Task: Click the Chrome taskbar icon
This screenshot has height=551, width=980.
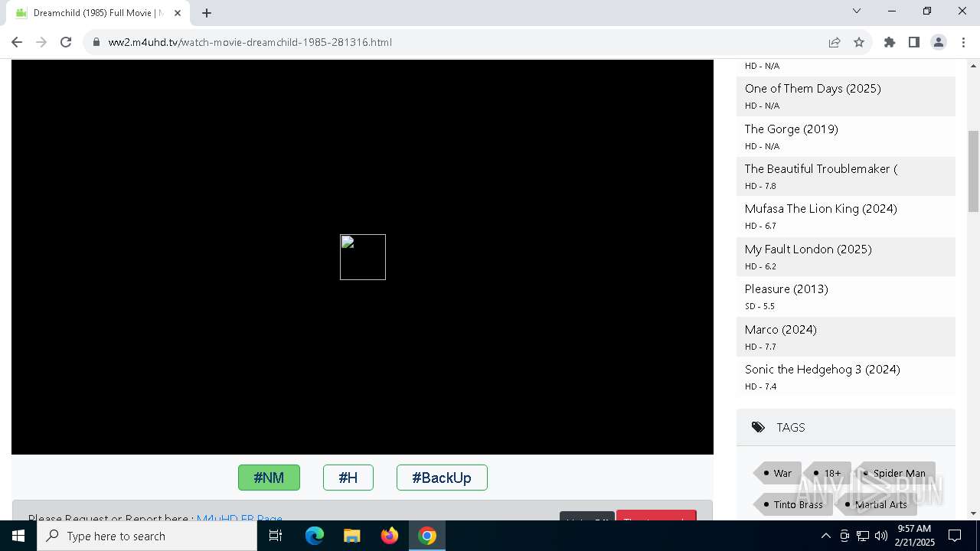Action: pyautogui.click(x=427, y=536)
